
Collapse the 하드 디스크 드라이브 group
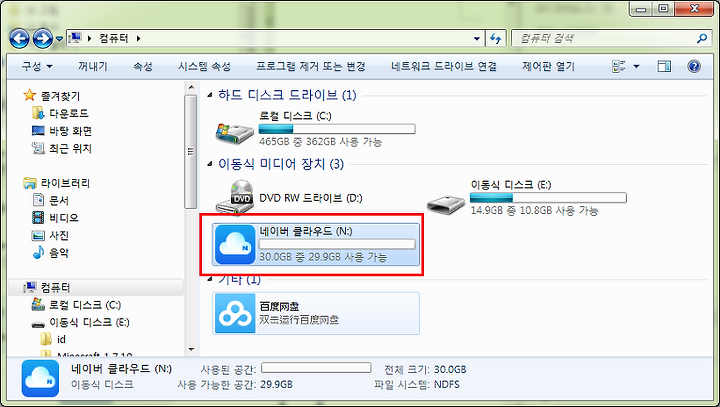point(210,95)
